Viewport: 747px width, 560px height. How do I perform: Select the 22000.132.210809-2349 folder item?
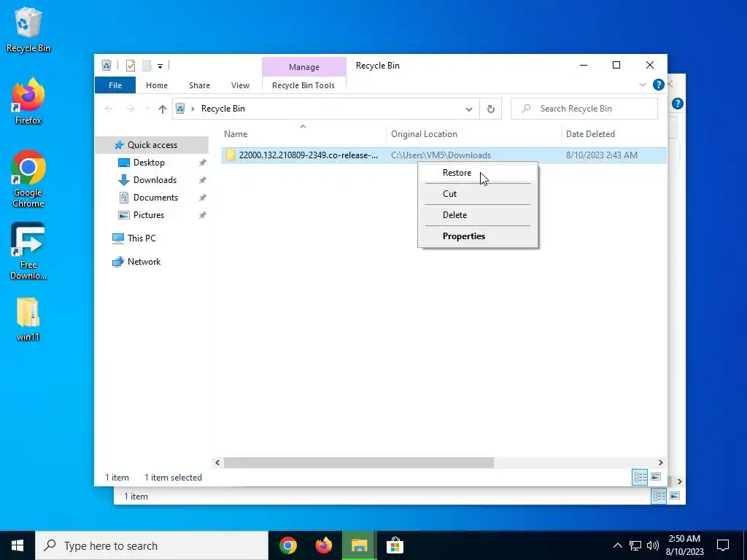pyautogui.click(x=309, y=155)
